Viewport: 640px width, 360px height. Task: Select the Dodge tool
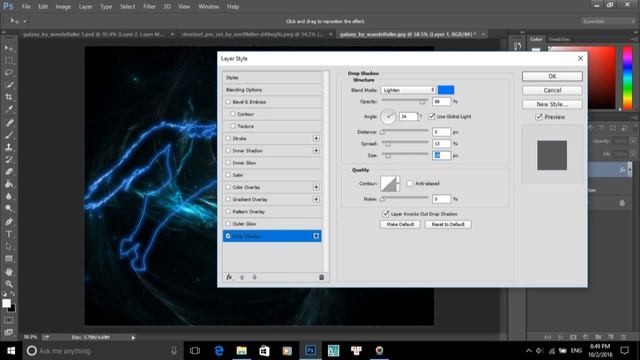pos(9,209)
